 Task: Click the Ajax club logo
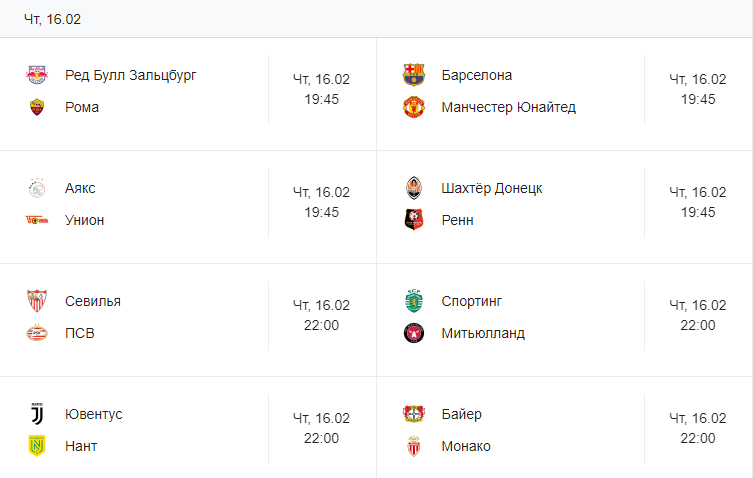pyautogui.click(x=37, y=188)
